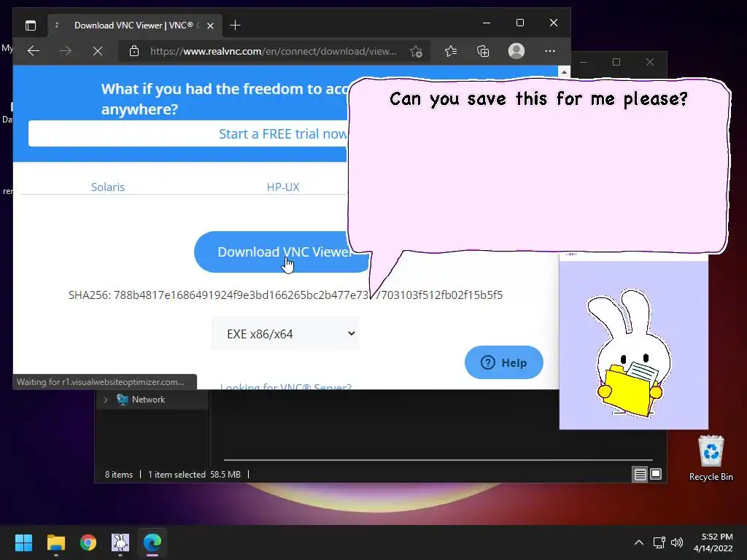747x560 pixels.
Task: Open volume control tray icon
Action: (677, 542)
